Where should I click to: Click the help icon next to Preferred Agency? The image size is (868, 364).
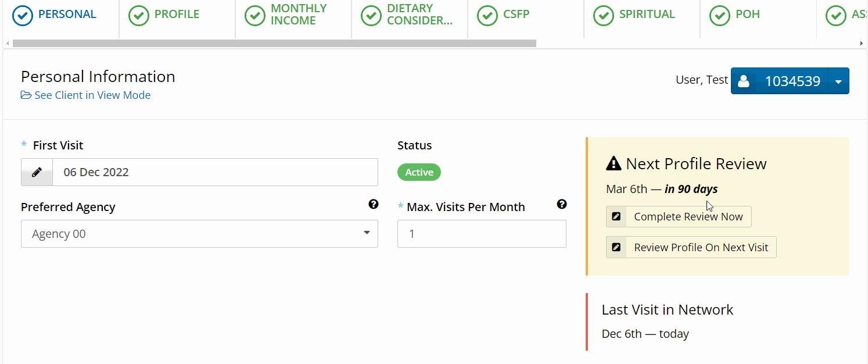point(373,204)
